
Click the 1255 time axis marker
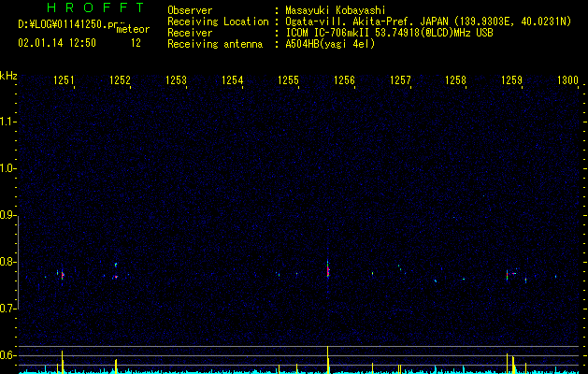(288, 80)
